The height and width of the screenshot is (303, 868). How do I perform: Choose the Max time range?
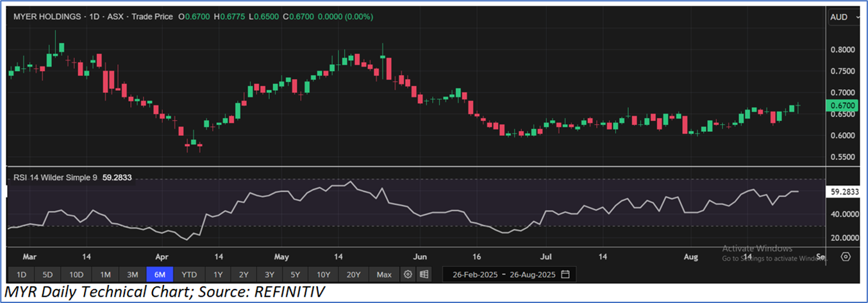pos(384,275)
